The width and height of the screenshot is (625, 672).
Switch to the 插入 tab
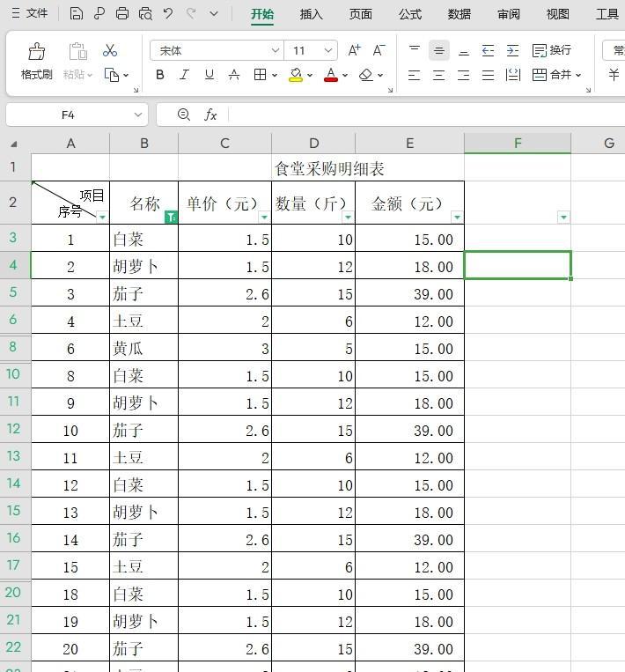311,14
